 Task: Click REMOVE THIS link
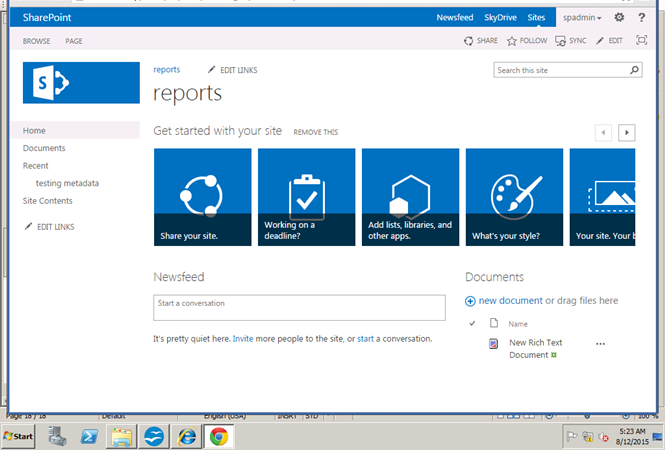[316, 132]
